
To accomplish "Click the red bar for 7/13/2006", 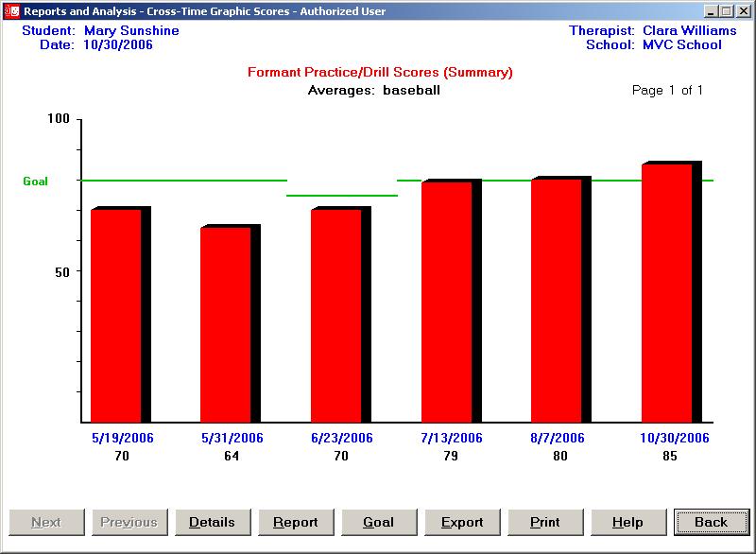I will pyautogui.click(x=446, y=303).
